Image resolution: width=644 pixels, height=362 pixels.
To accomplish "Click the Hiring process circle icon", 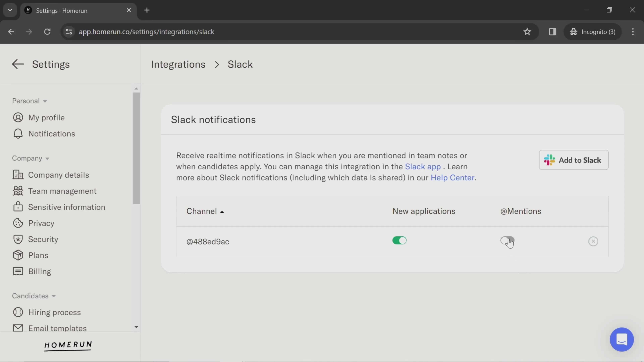I will point(18,312).
